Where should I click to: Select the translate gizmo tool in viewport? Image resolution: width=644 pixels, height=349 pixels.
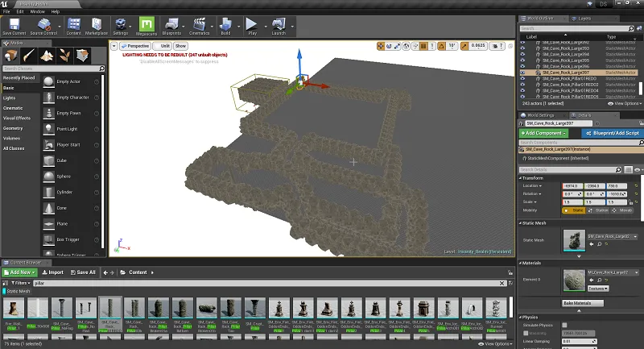pyautogui.click(x=381, y=46)
